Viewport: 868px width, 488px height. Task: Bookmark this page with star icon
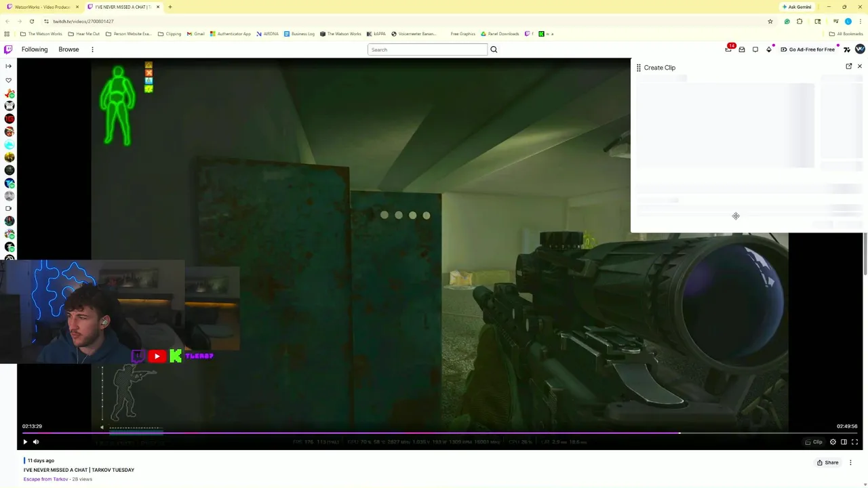(x=770, y=22)
